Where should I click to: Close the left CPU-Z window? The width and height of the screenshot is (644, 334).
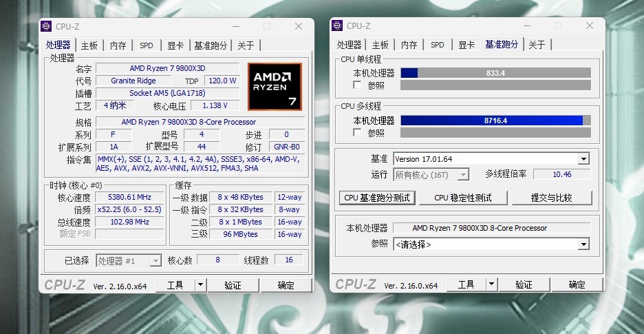point(299,26)
